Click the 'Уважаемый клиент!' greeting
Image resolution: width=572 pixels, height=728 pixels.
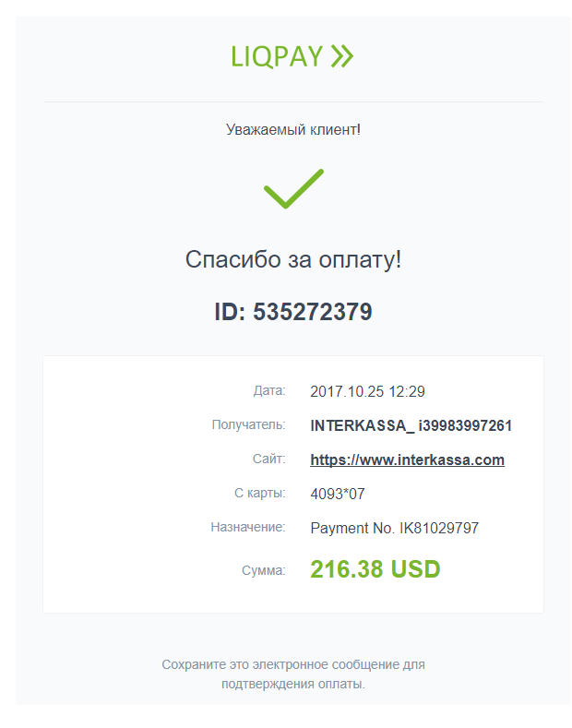click(x=293, y=129)
